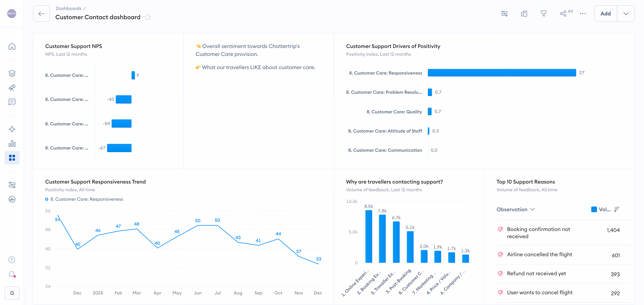Open the share dashboard icon

tap(563, 14)
